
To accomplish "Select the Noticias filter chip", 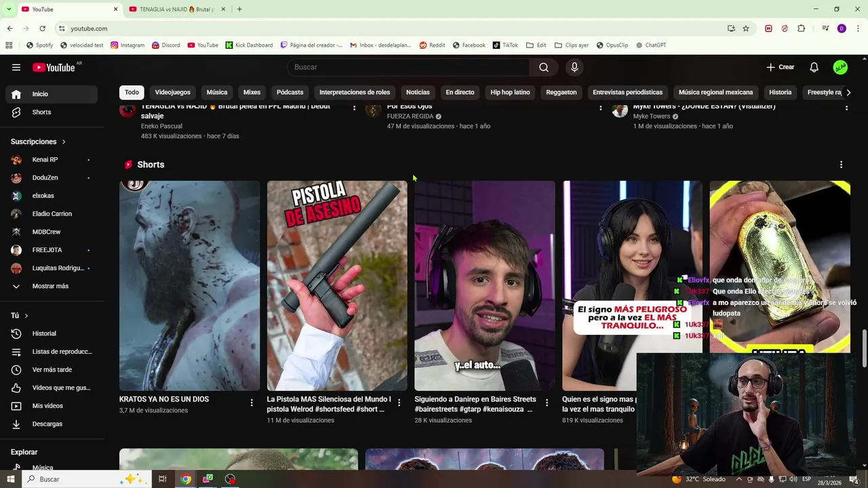I will pyautogui.click(x=418, y=92).
